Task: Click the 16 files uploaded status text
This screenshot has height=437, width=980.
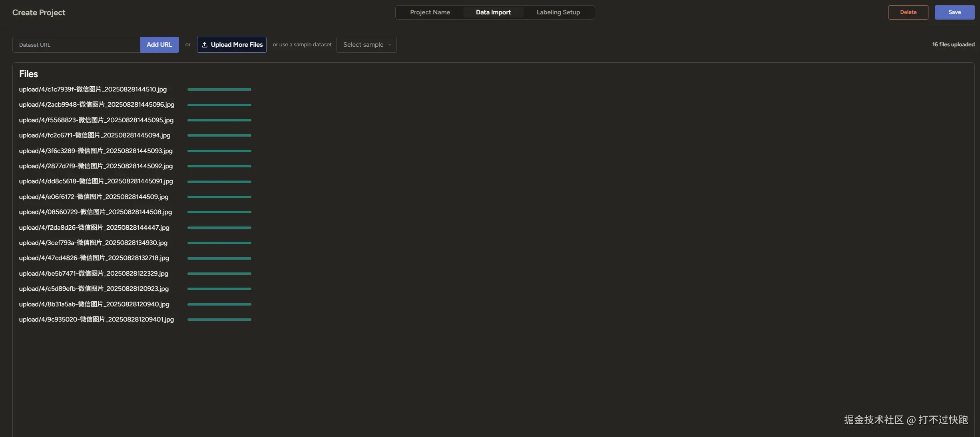Action: [953, 45]
